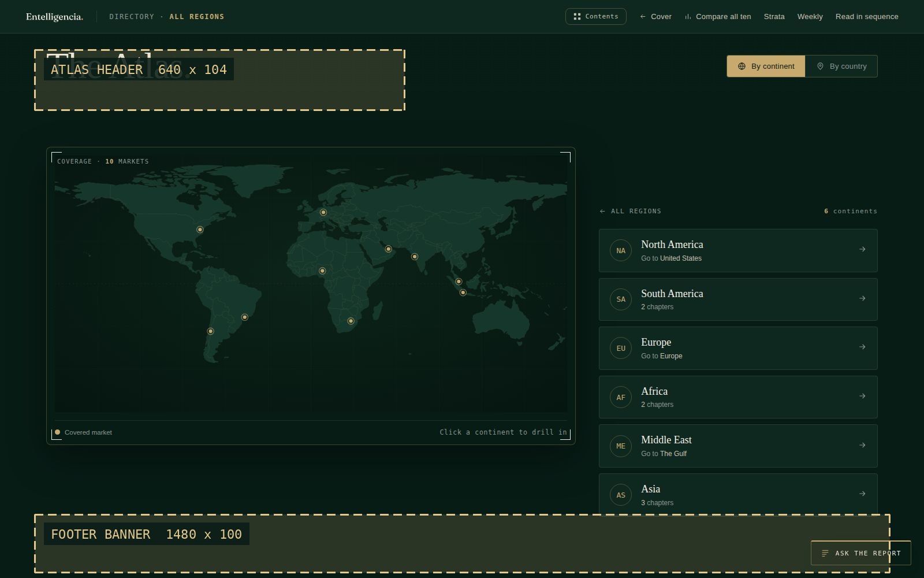Screen dimensions: 924x578
Task: Click the globe icon in By continent
Action: (x=742, y=66)
